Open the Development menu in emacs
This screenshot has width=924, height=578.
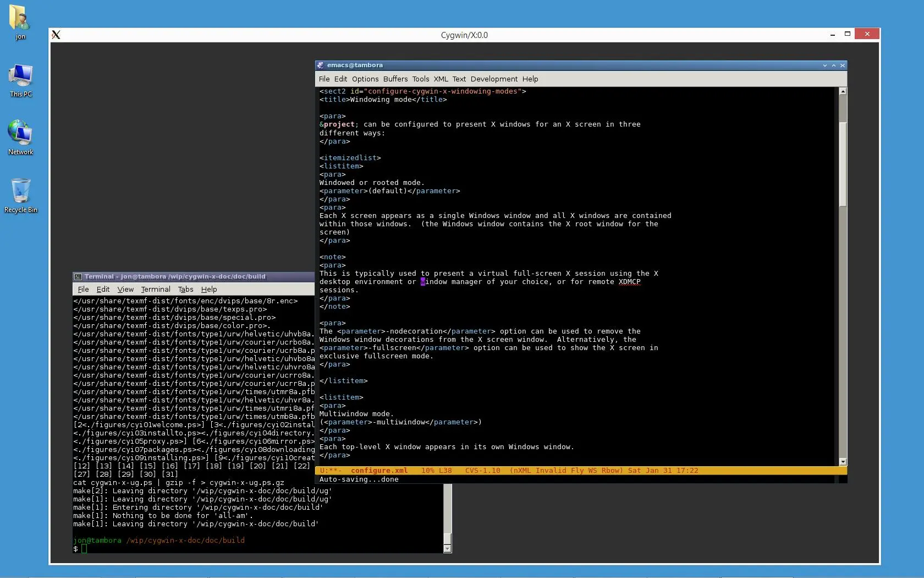tap(494, 79)
